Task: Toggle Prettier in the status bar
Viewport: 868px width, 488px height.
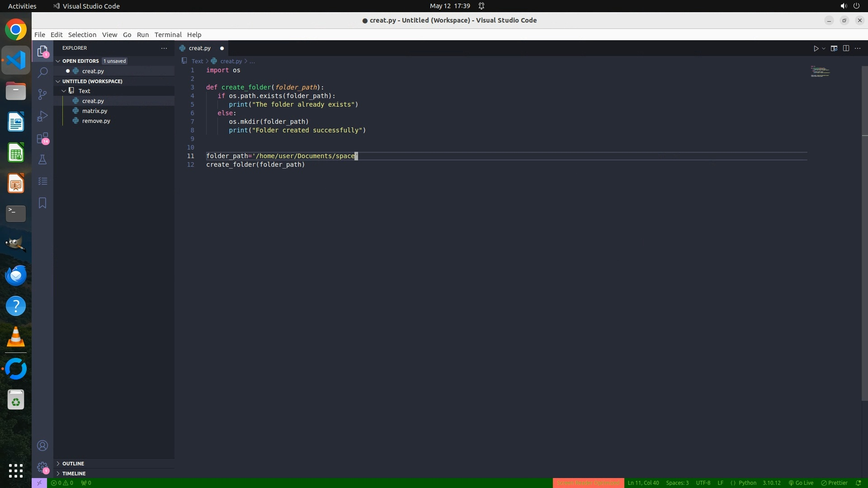Action: [x=835, y=483]
